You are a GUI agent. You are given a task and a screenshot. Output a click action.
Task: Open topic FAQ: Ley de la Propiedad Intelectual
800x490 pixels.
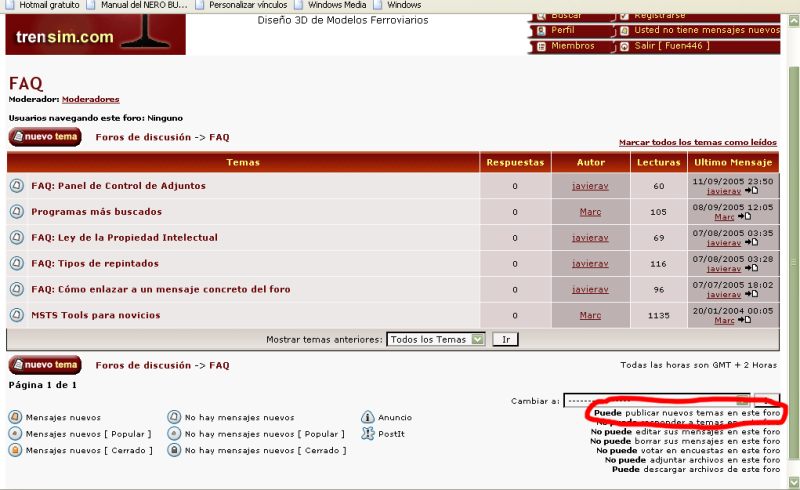pos(124,238)
